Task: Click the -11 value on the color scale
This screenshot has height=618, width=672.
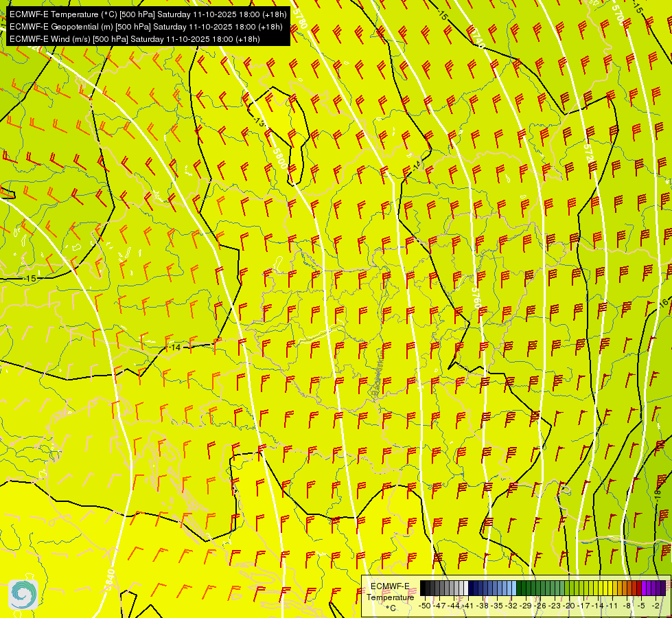Action: (x=612, y=606)
